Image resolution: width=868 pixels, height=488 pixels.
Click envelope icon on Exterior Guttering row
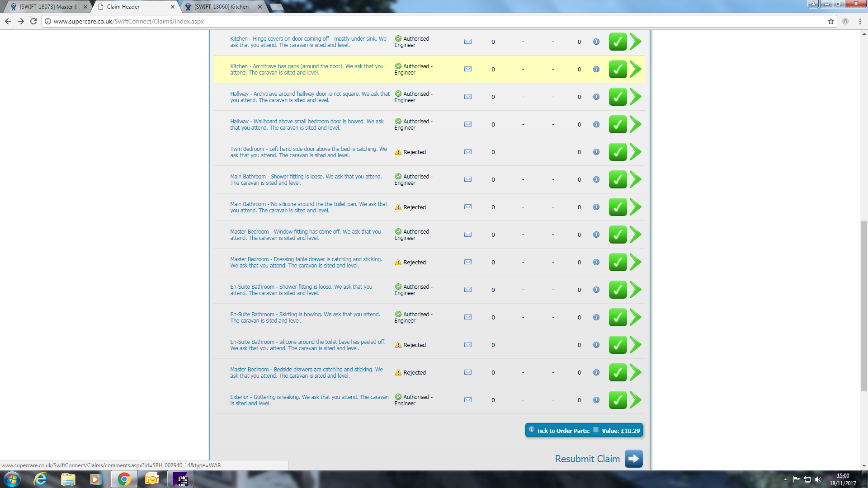(x=468, y=400)
